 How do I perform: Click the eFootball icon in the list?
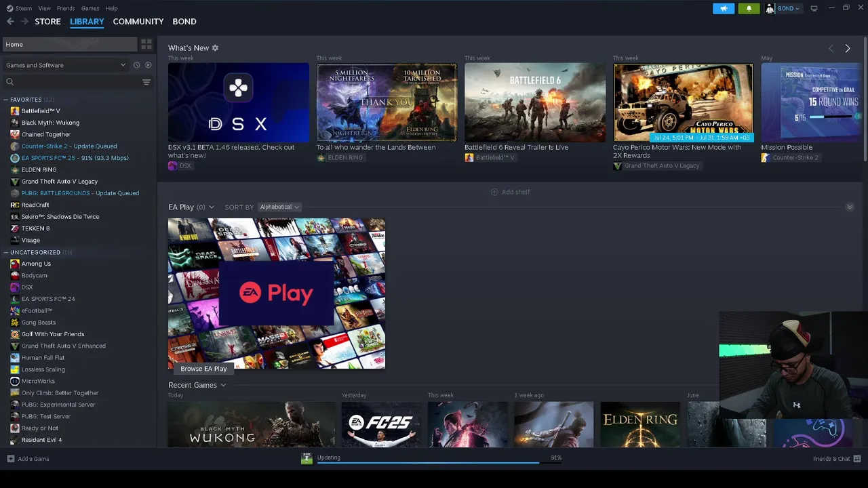point(15,310)
